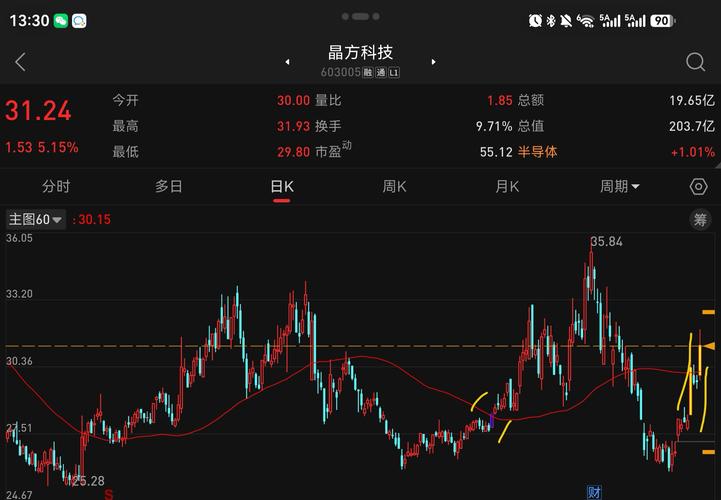Tap the 最高 value 31.93
Viewport: 721px width, 500px height.
[293, 126]
